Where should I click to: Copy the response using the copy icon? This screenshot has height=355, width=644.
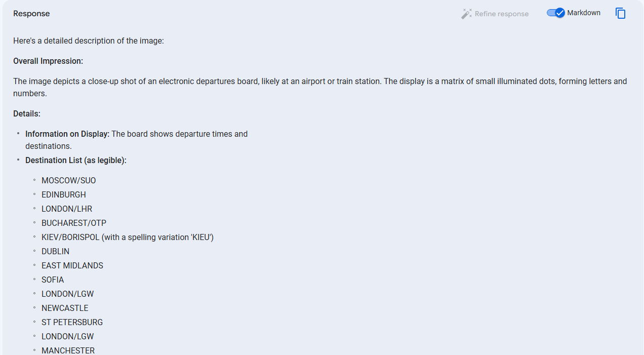pos(621,14)
